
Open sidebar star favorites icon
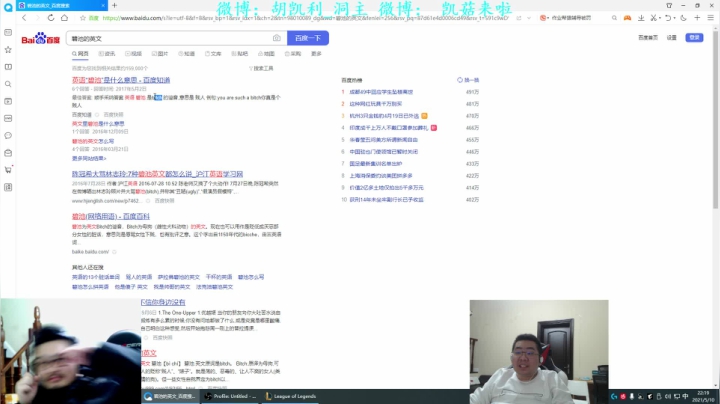pos(8,50)
